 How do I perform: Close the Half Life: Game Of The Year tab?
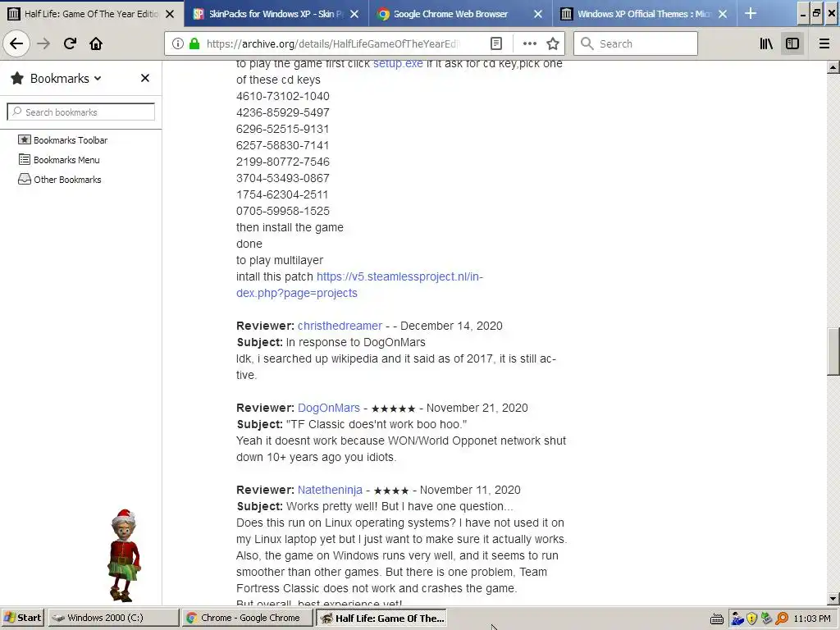[170, 14]
